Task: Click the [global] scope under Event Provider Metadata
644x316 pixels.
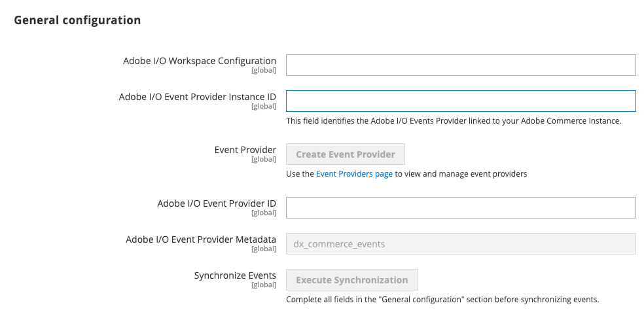Action: pos(263,249)
